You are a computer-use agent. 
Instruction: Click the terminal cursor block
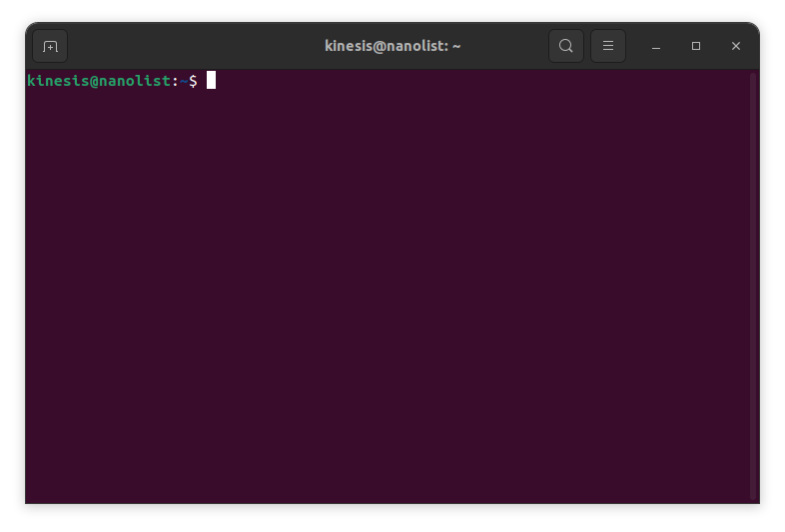point(212,80)
